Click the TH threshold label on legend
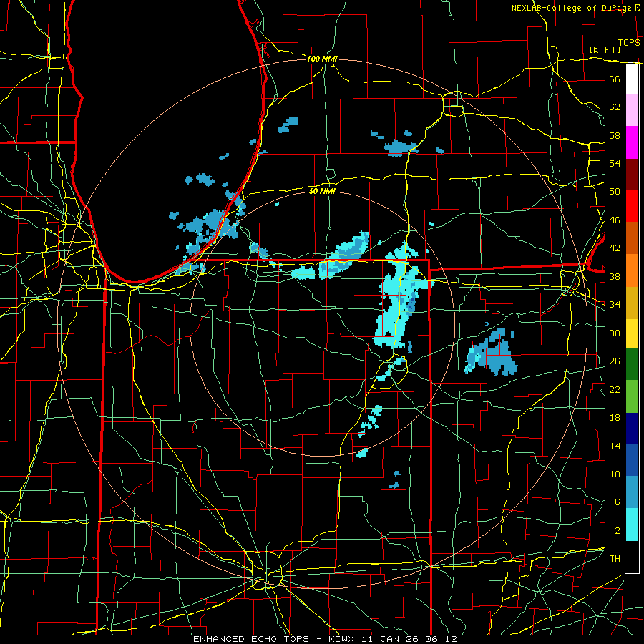The width and height of the screenshot is (644, 644). click(615, 559)
